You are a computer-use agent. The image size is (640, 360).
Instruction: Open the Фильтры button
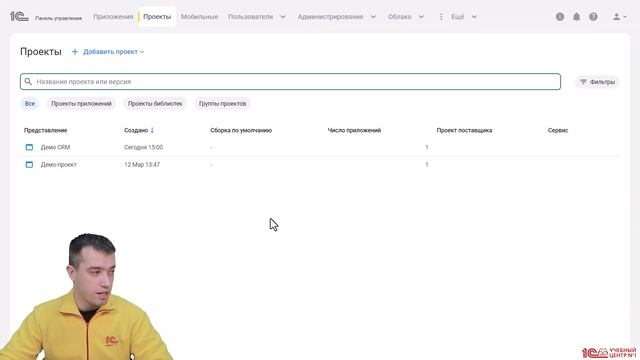[598, 82]
